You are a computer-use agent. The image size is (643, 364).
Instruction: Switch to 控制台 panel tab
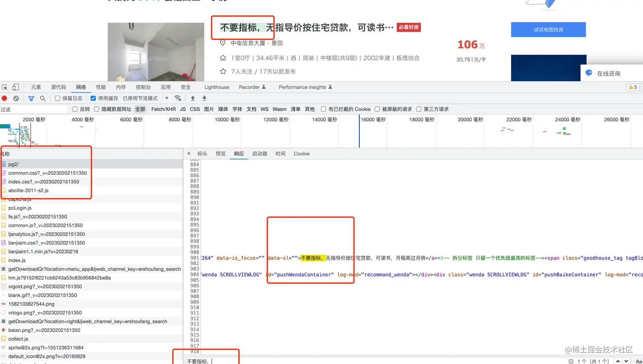point(143,87)
